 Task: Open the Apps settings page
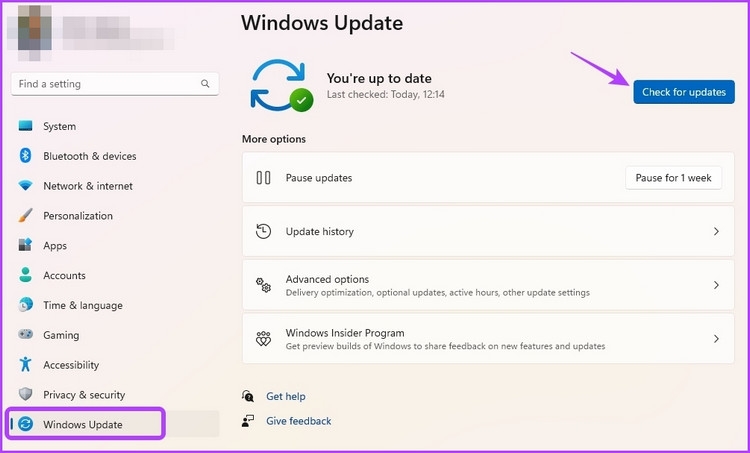click(115, 245)
